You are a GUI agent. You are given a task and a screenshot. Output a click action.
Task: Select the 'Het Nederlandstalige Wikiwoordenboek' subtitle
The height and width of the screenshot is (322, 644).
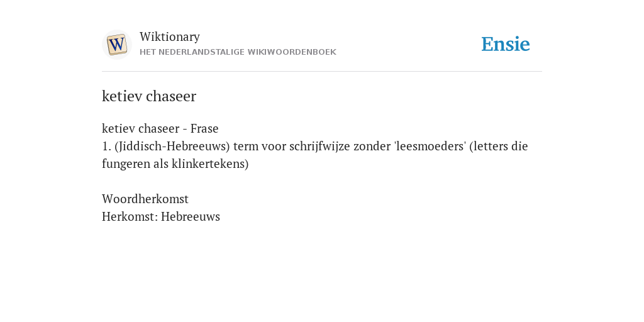pos(238,52)
